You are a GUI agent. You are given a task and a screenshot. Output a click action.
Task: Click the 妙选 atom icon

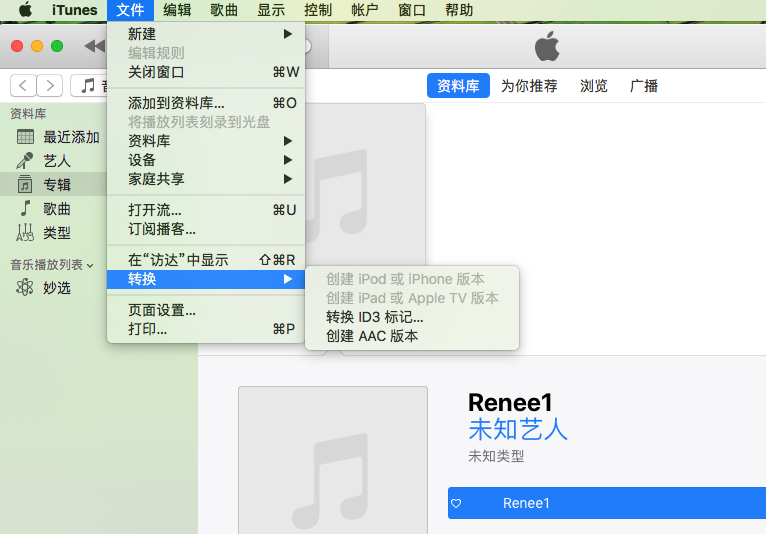[x=24, y=287]
